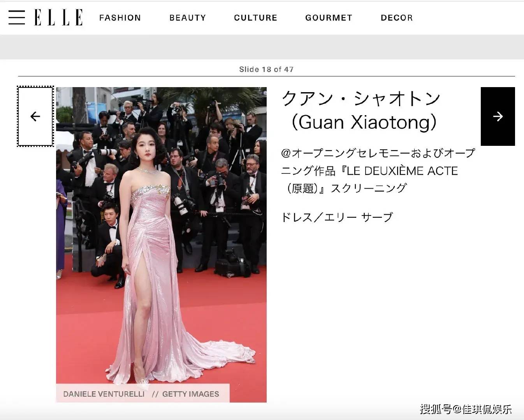
Task: Select the CULTURE menu item
Action: click(x=255, y=18)
